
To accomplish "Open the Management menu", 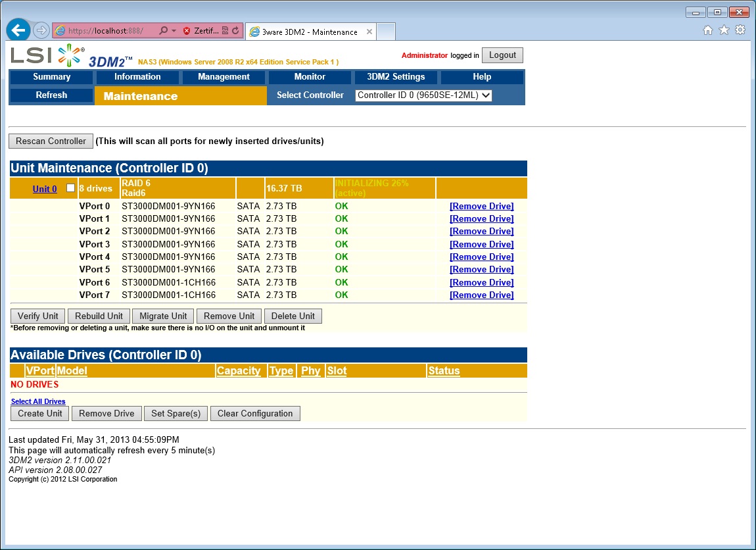I will coord(224,77).
